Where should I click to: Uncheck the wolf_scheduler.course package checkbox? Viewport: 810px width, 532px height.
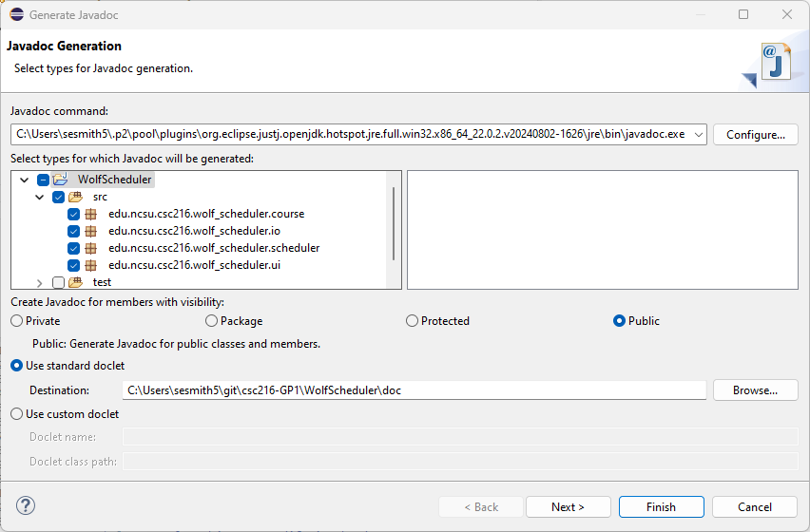[x=73, y=214]
